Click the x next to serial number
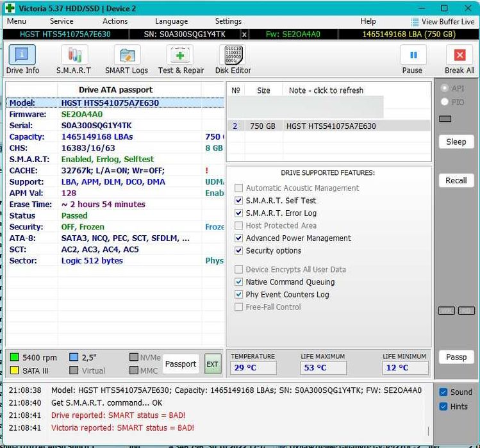 coord(244,35)
